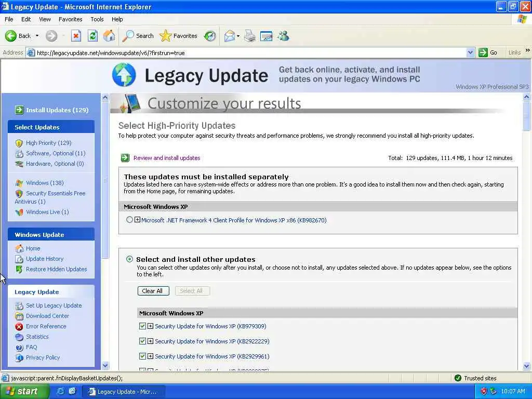
Task: Click the Statistics icon in sidebar
Action: pyautogui.click(x=19, y=337)
